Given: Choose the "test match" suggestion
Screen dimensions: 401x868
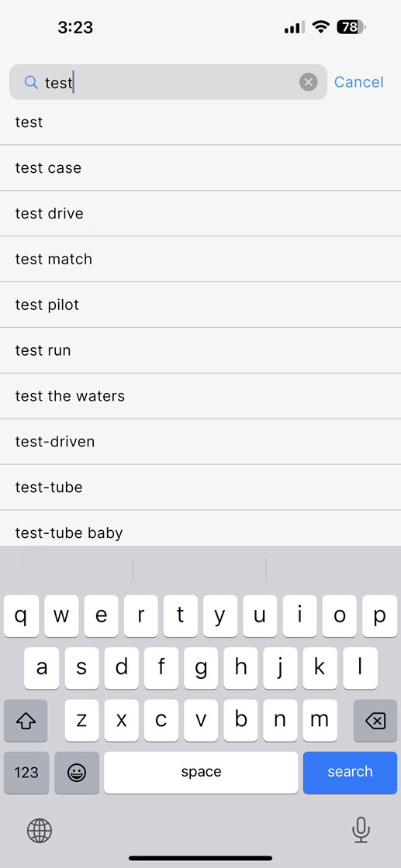Looking at the screenshot, I should tap(200, 259).
